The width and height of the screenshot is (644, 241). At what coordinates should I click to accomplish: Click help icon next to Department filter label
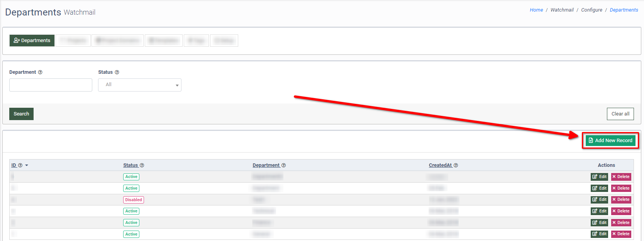coord(40,72)
